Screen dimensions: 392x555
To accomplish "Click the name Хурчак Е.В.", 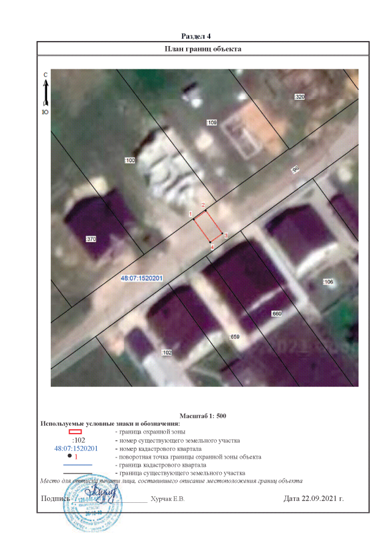I will pyautogui.click(x=167, y=499).
